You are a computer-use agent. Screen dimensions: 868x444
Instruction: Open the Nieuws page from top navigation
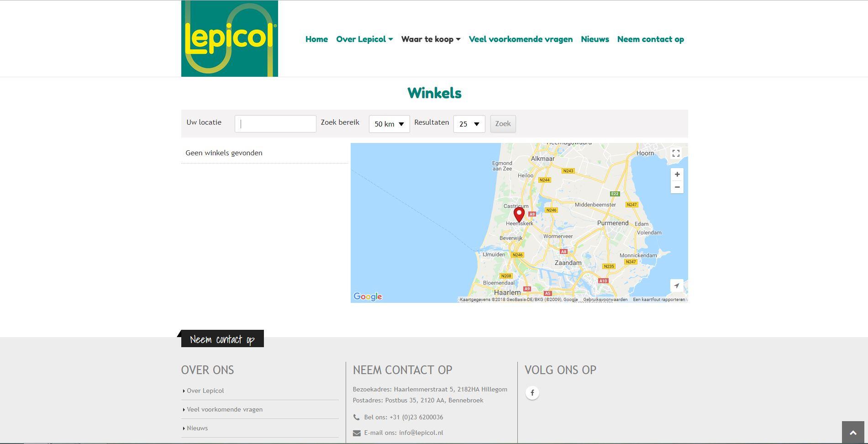(594, 39)
